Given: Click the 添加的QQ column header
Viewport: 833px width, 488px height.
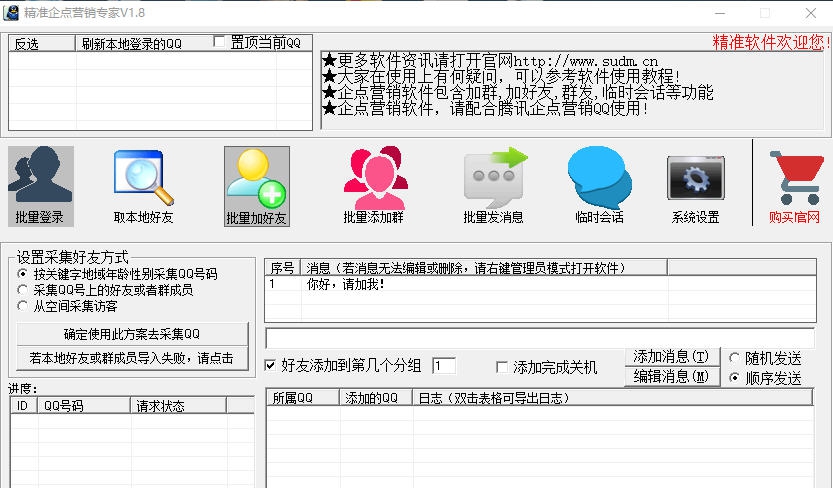Looking at the screenshot, I should [x=376, y=398].
